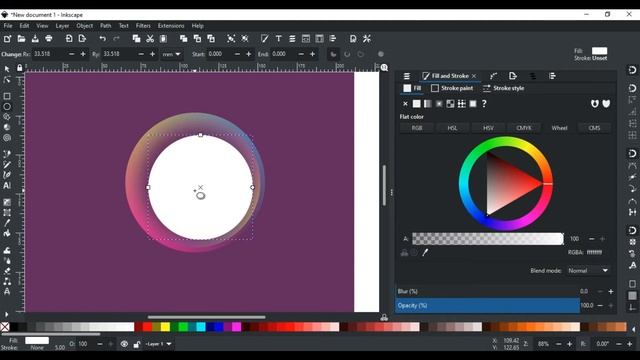This screenshot has height=360, width=640.
Task: Select the CMS color mode button
Action: pos(594,128)
